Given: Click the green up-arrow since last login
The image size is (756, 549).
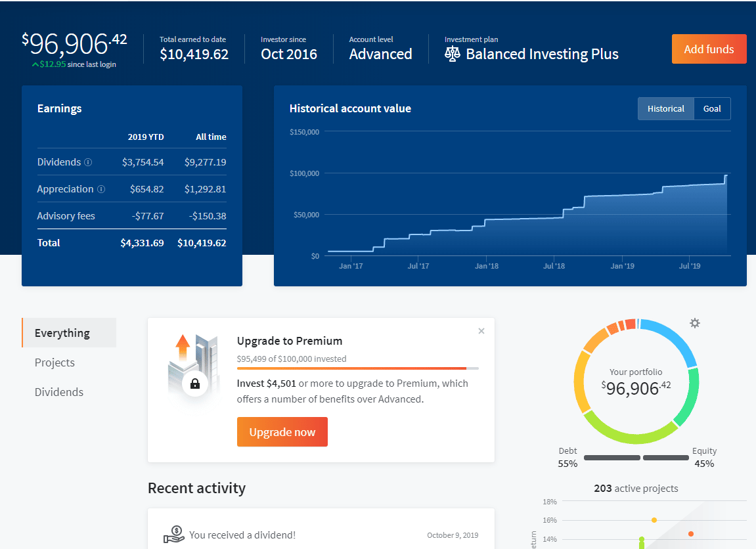Looking at the screenshot, I should [35, 64].
